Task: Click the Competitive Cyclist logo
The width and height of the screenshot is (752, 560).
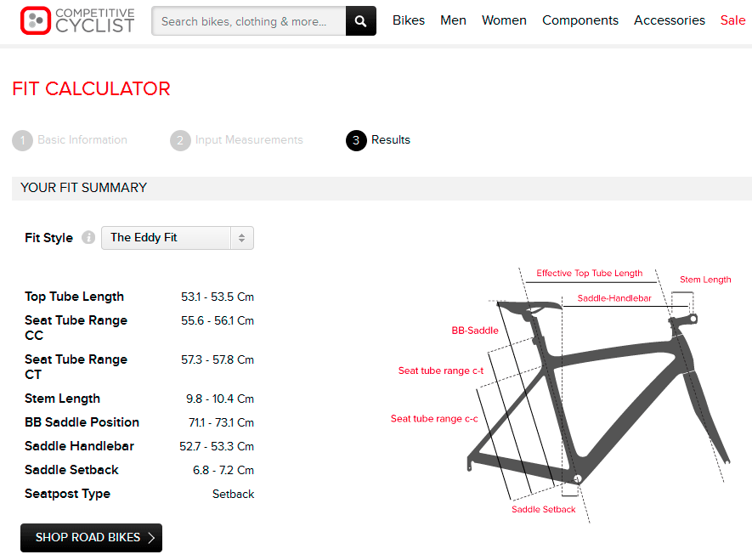Action: (x=77, y=20)
